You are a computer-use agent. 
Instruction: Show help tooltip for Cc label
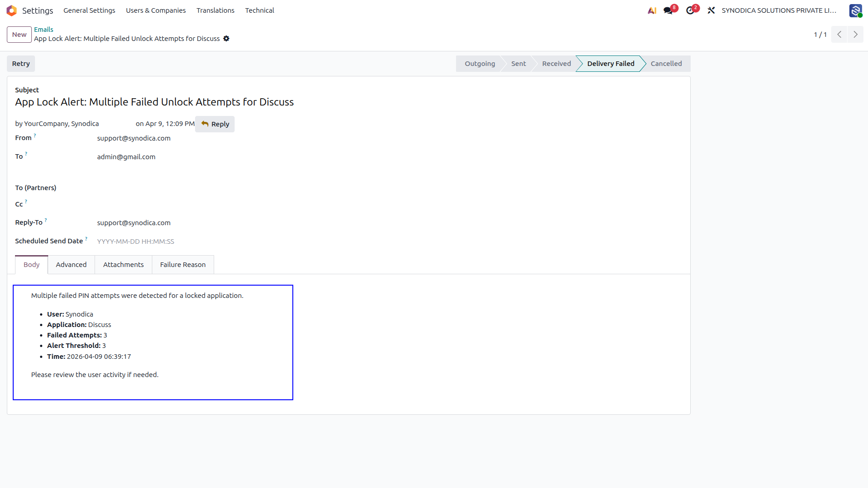point(26,201)
